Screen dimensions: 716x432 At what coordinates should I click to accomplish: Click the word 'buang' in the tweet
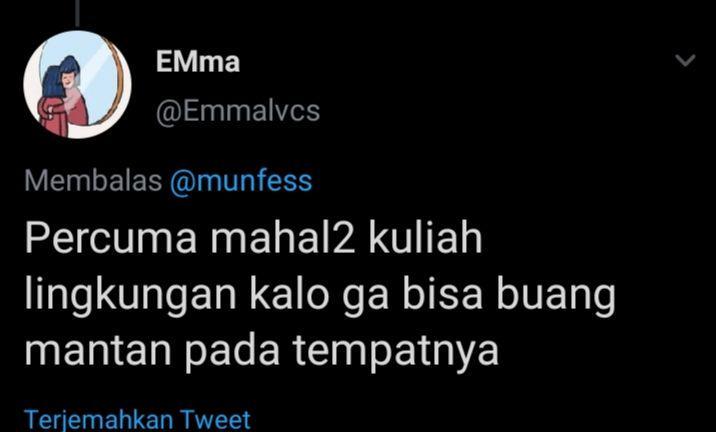tap(556, 295)
